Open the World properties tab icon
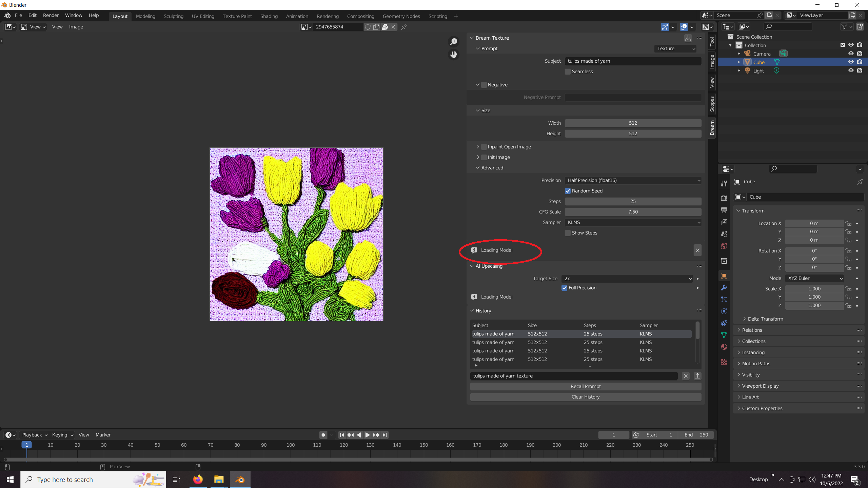Viewport: 868px width, 488px height. point(724,246)
